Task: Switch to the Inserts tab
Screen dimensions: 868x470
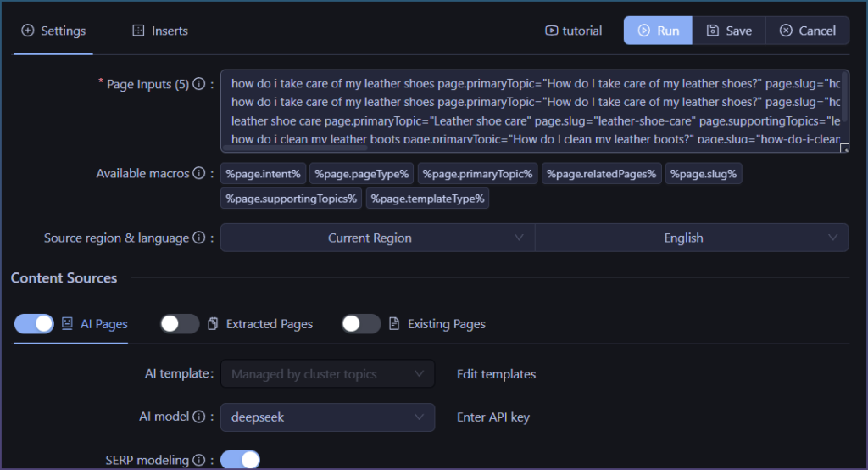Action: pyautogui.click(x=160, y=31)
